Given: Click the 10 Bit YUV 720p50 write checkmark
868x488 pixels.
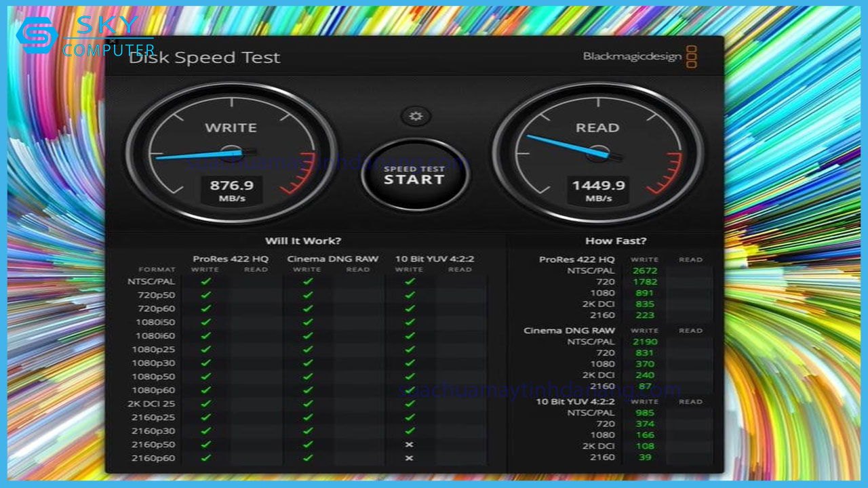Looking at the screenshot, I should [x=410, y=295].
